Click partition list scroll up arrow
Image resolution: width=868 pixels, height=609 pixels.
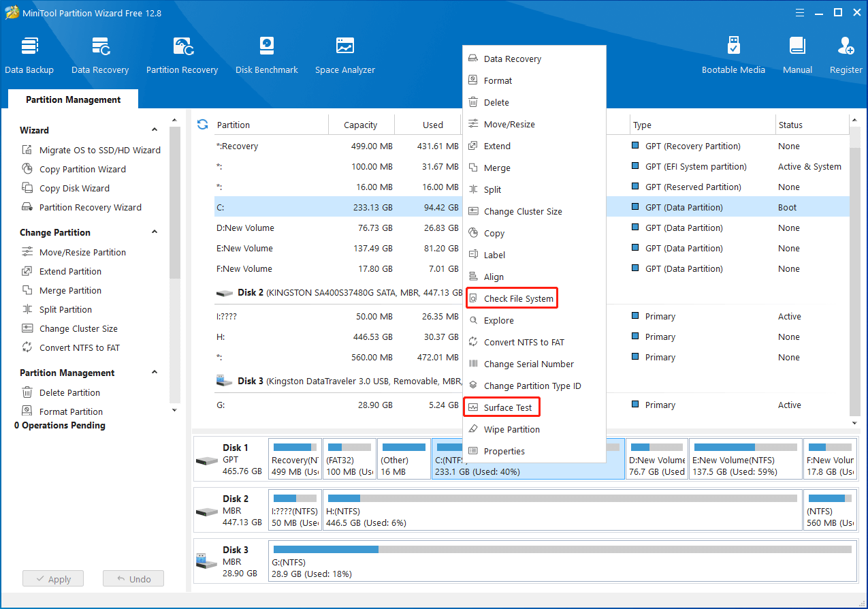[x=855, y=121]
